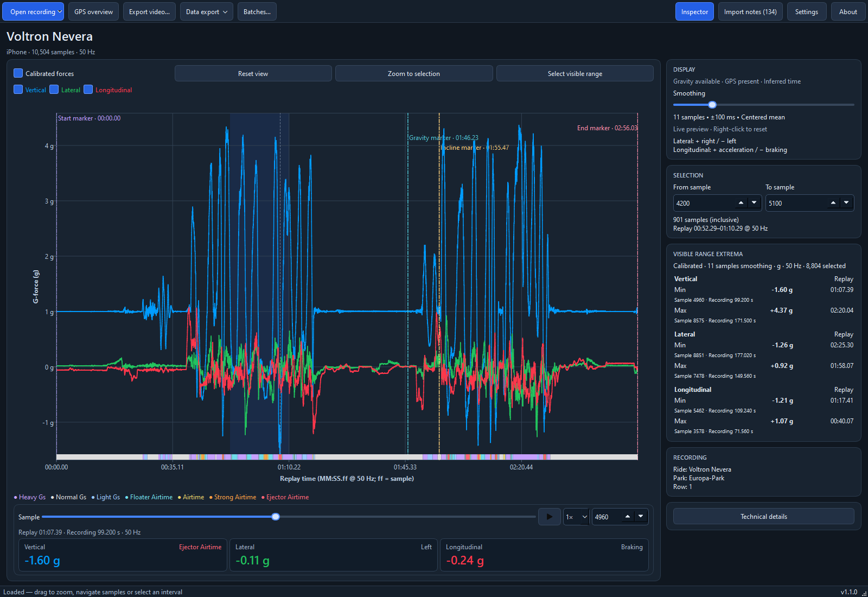The width and height of the screenshot is (868, 597).
Task: Click the End marker label on the chart
Action: tap(607, 128)
